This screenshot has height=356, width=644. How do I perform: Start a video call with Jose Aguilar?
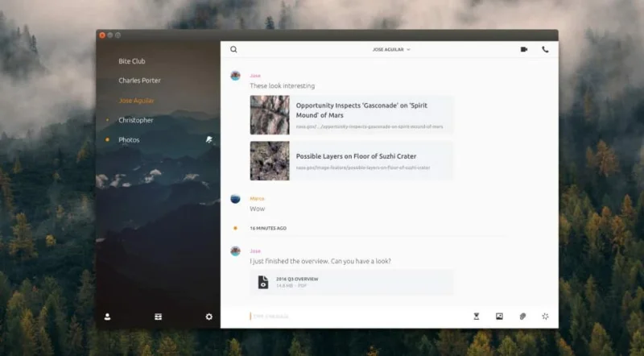[x=524, y=49]
